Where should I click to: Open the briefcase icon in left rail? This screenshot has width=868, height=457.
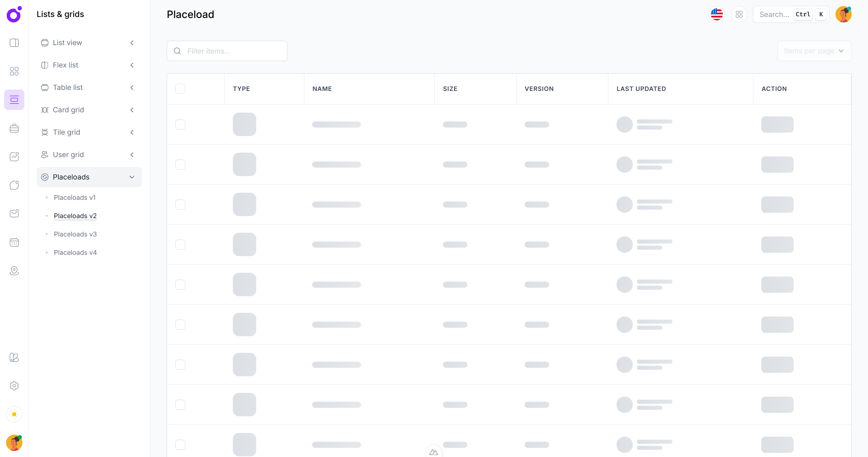14,128
